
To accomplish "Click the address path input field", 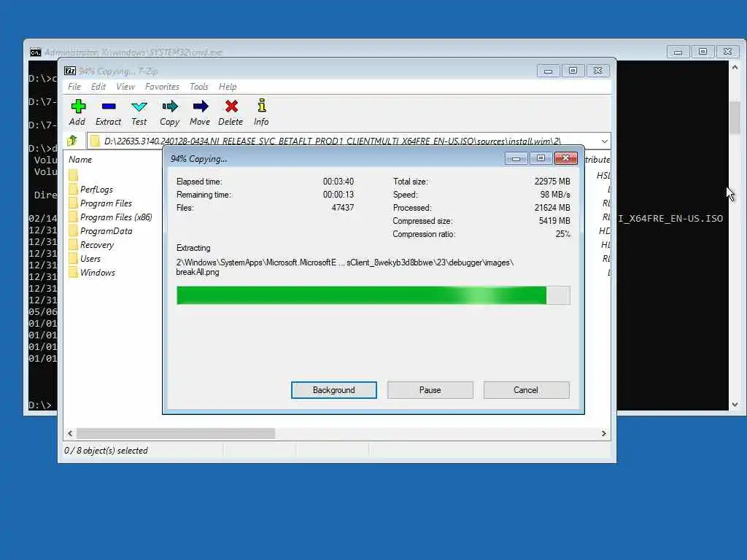I will 343,141.
